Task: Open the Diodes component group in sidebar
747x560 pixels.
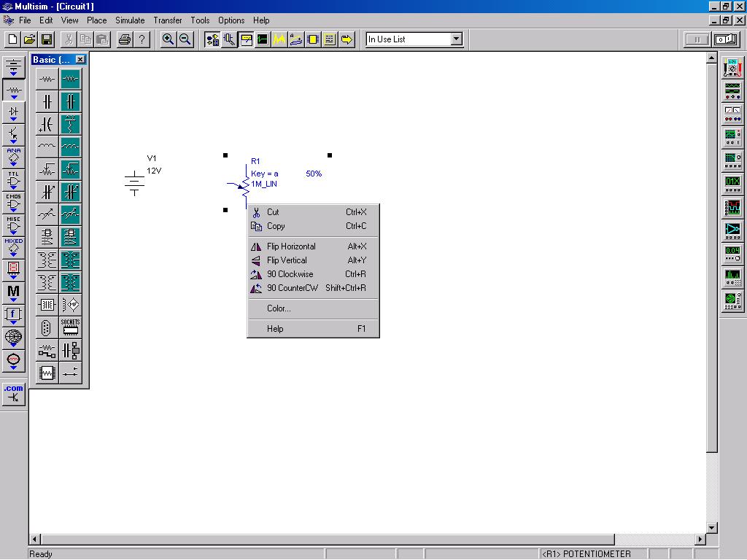Action: point(13,112)
